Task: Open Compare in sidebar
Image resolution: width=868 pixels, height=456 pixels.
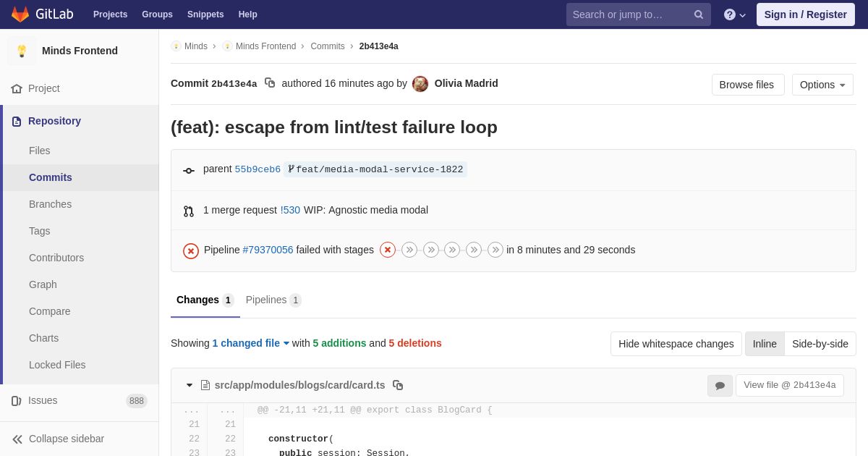Action: point(50,311)
